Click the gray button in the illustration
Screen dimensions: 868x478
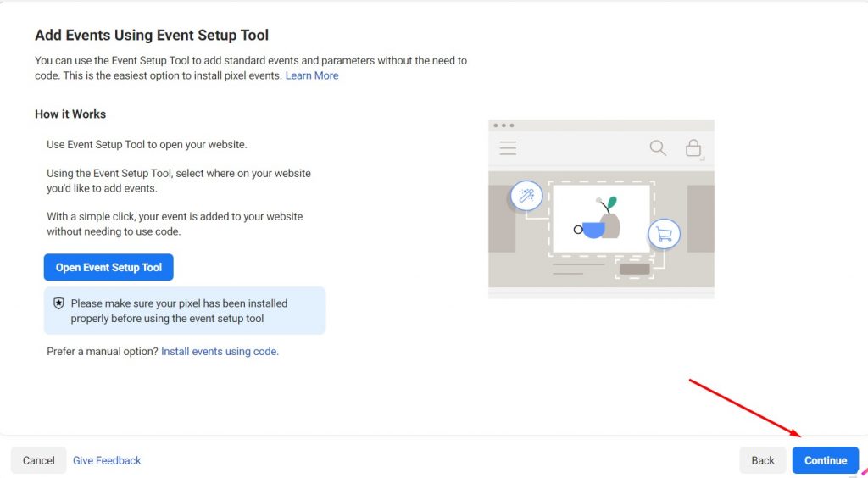pyautogui.click(x=634, y=270)
